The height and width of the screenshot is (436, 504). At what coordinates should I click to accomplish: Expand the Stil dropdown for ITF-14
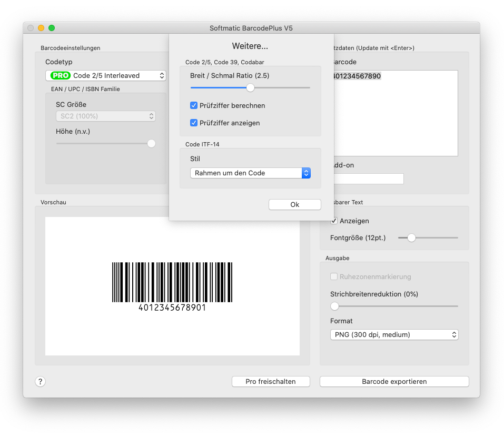(x=250, y=173)
